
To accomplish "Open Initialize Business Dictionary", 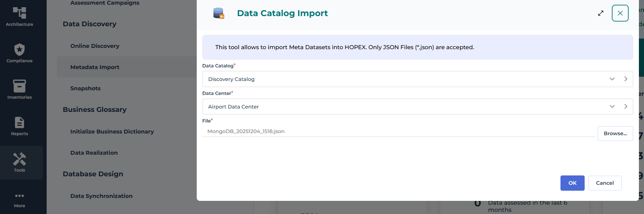I will [112, 131].
